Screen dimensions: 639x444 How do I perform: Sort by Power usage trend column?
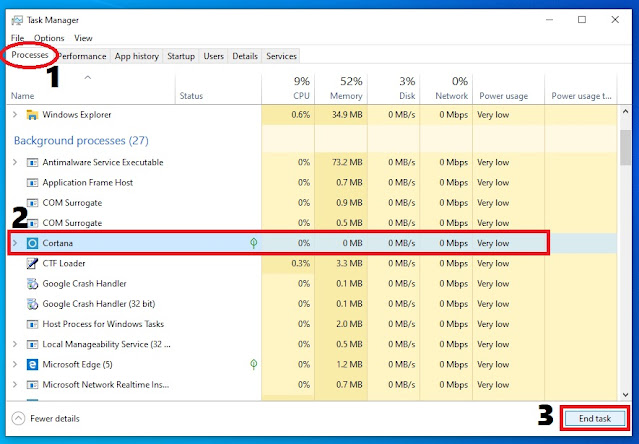(581, 88)
